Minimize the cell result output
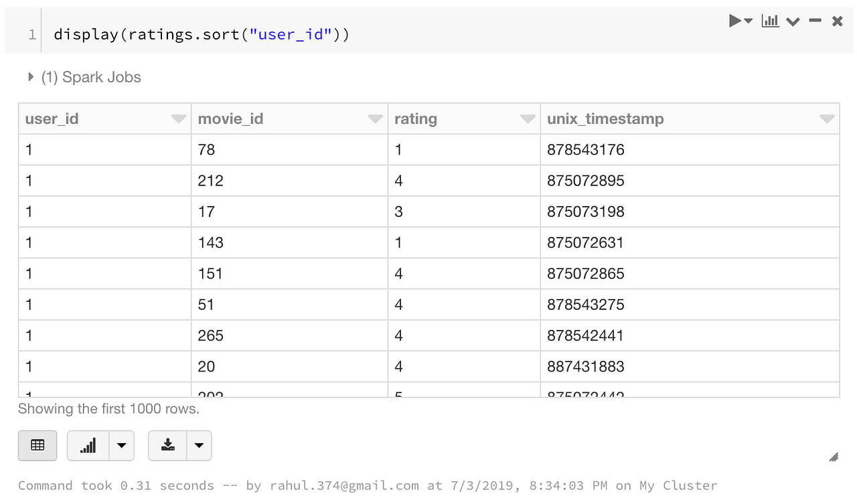 [x=815, y=21]
